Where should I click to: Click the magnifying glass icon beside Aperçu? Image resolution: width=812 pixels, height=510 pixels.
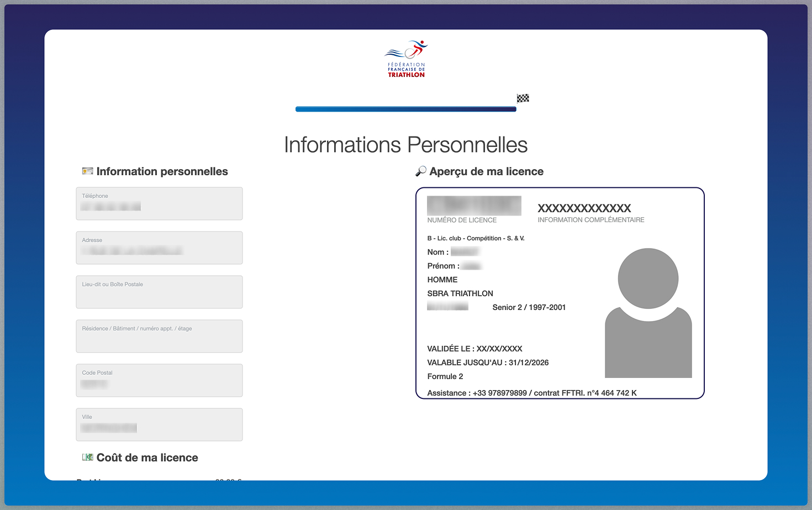coord(421,171)
